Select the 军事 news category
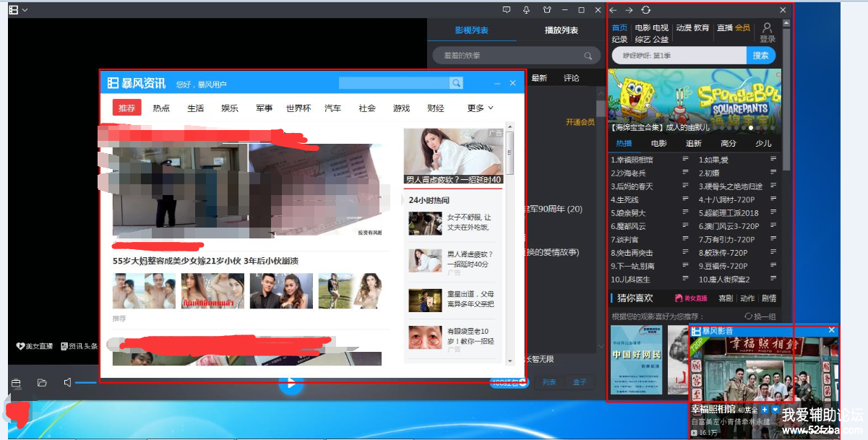Image resolution: width=868 pixels, height=440 pixels. click(x=264, y=108)
